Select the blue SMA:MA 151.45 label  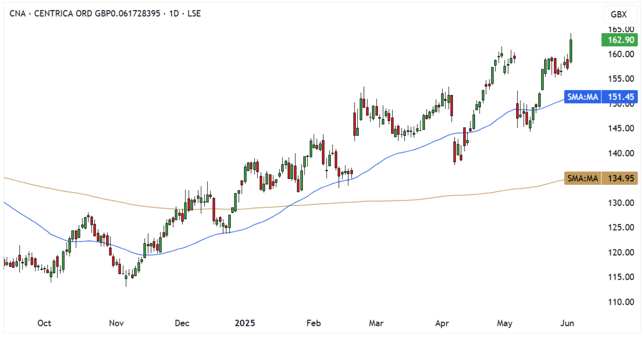point(600,97)
